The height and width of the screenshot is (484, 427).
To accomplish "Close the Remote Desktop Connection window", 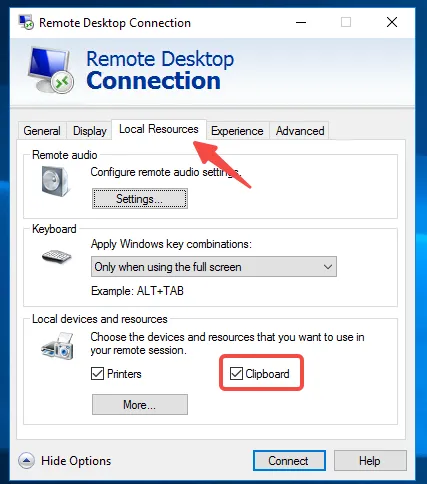I will (392, 22).
